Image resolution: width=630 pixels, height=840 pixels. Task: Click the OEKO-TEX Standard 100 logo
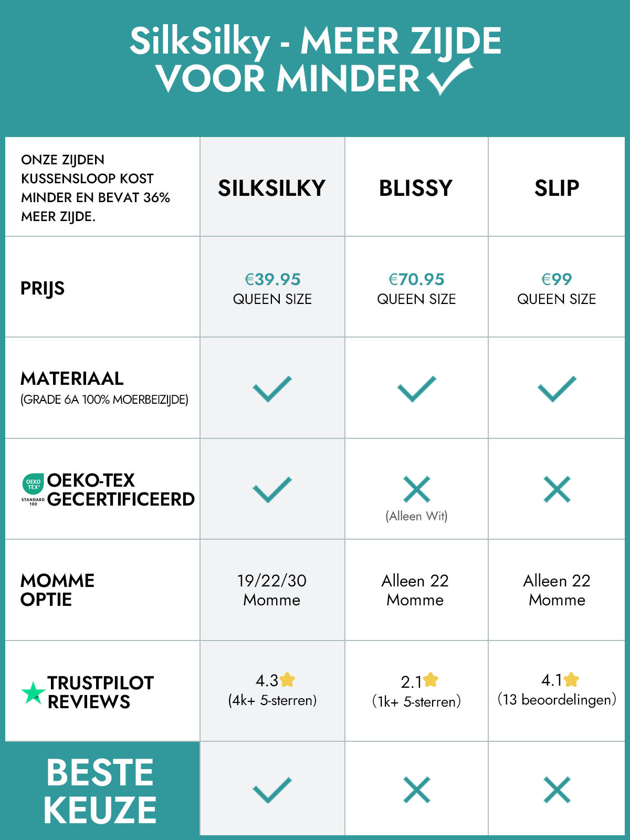pos(33,489)
